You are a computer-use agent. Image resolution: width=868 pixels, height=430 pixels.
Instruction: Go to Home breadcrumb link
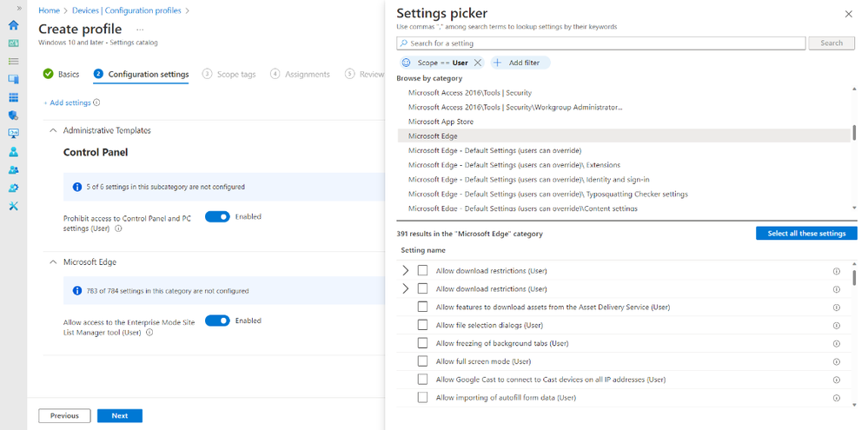(49, 10)
